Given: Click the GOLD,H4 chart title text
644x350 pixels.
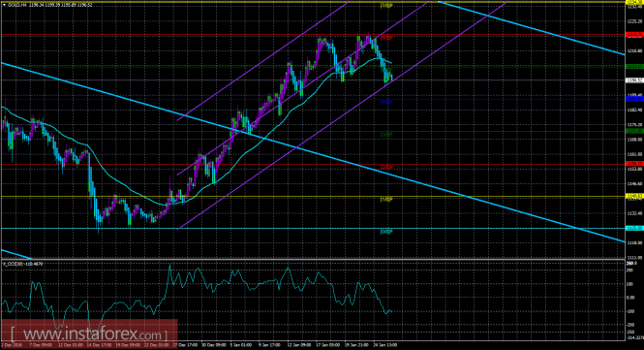Looking at the screenshot, I should coord(16,5).
